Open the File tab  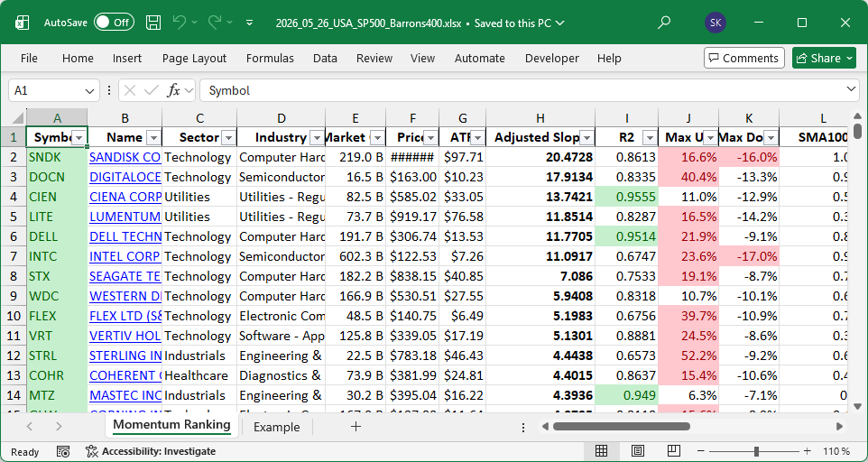[x=29, y=58]
